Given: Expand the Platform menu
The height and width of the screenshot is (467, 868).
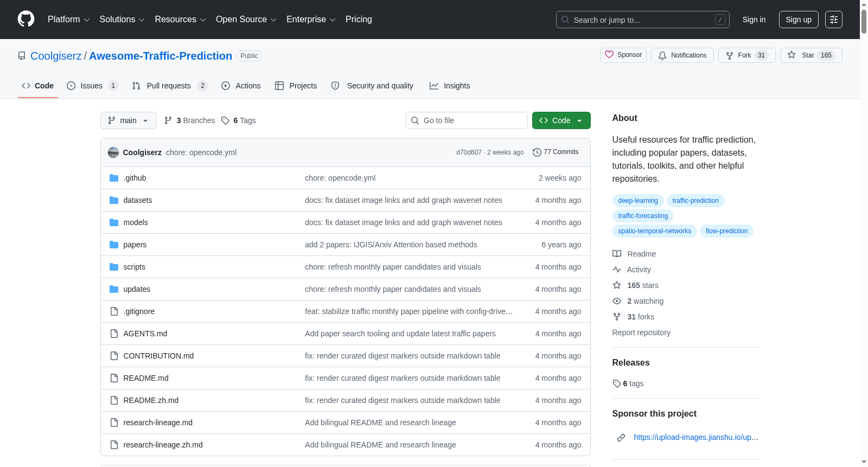Looking at the screenshot, I should point(68,20).
